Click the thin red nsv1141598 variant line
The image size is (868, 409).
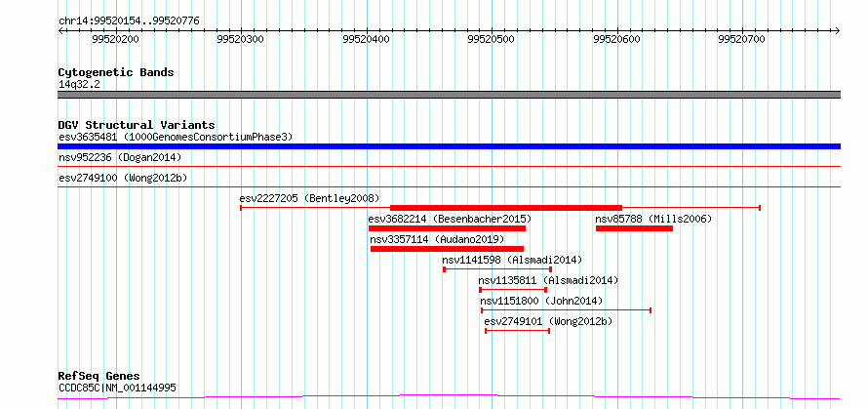(x=497, y=269)
